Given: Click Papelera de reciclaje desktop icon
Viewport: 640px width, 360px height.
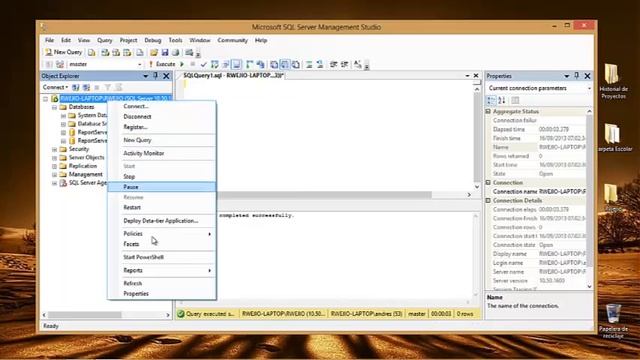Looking at the screenshot, I should pos(613,321).
